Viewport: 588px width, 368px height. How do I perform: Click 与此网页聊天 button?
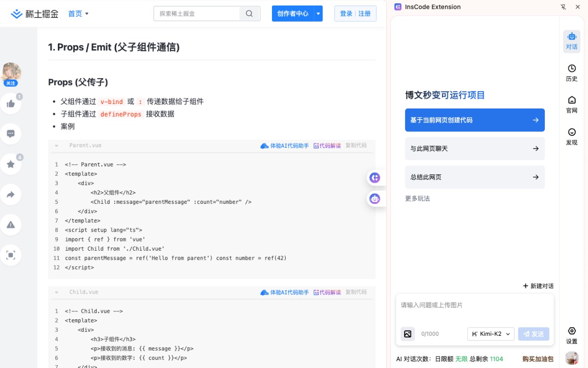pyautogui.click(x=475, y=149)
